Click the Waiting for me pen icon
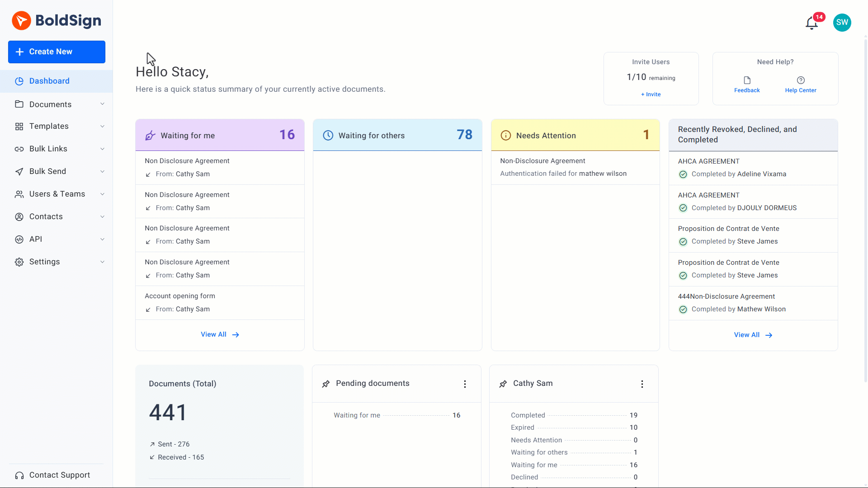This screenshot has height=488, width=868. [150, 136]
